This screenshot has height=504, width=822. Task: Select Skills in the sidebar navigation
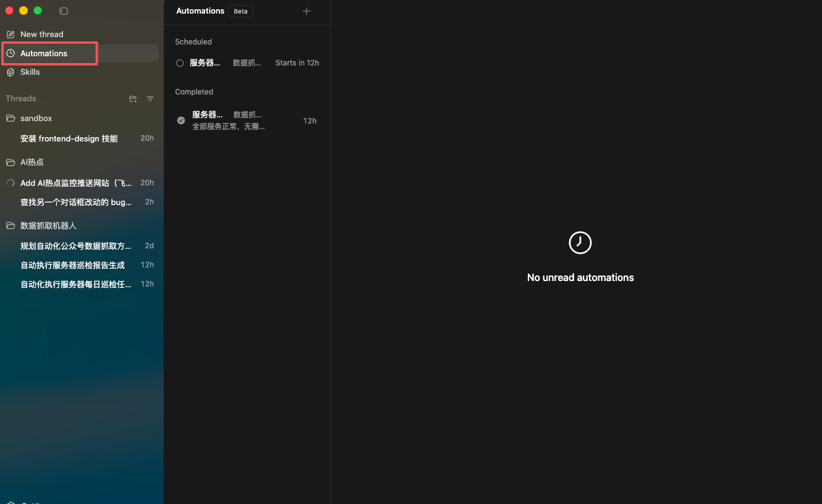[x=31, y=72]
